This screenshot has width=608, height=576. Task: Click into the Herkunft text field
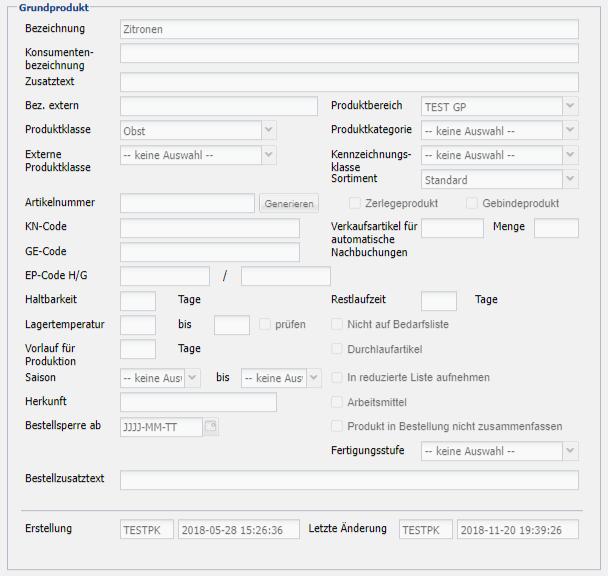(198, 402)
